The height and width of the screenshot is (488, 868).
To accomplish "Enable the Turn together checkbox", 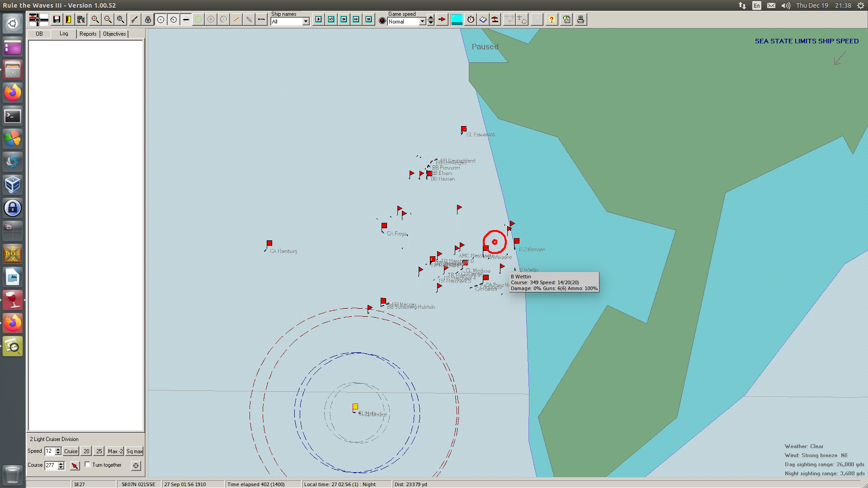I will [88, 465].
